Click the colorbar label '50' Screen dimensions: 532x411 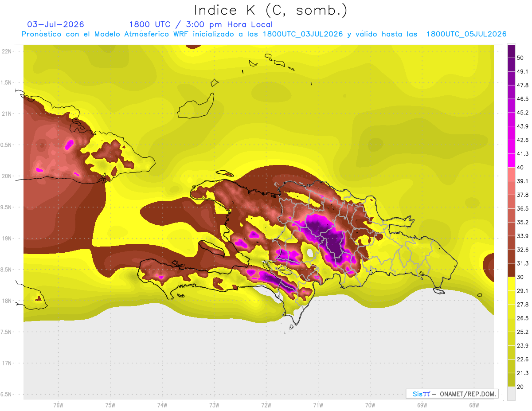tap(521, 58)
